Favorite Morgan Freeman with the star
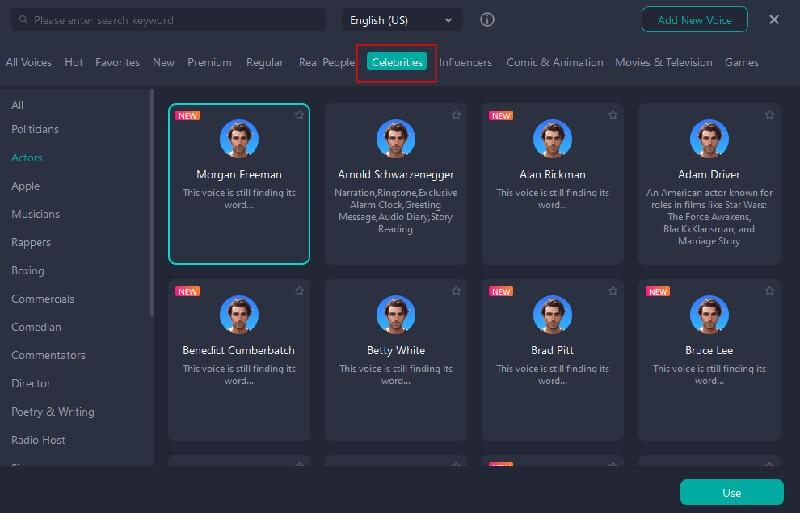This screenshot has height=513, width=800. pyautogui.click(x=299, y=115)
